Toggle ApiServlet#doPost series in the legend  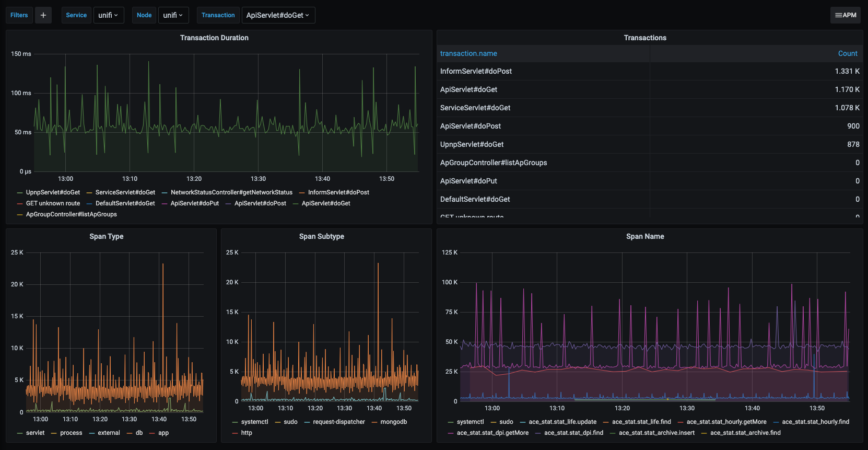coord(260,203)
